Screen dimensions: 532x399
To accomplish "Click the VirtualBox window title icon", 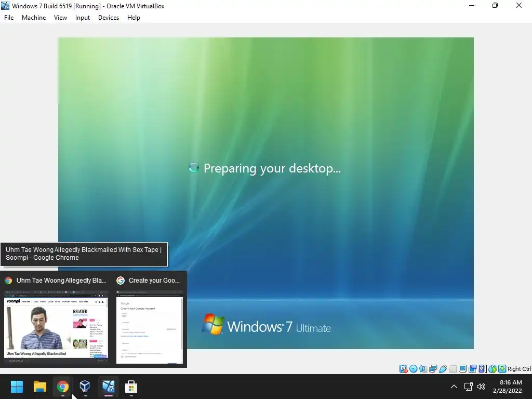I will click(x=5, y=6).
